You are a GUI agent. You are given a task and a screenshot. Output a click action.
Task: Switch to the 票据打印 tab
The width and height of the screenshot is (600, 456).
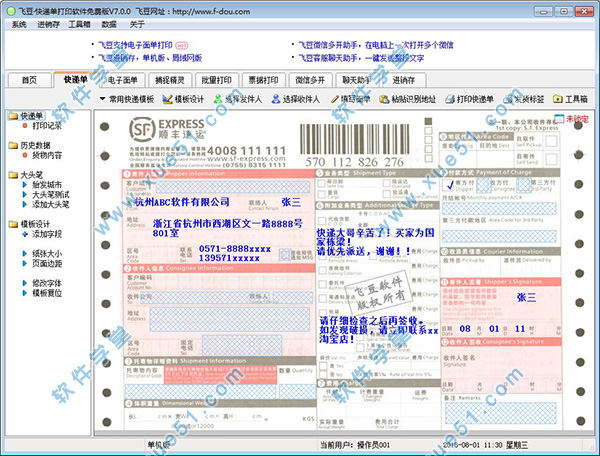pyautogui.click(x=263, y=80)
